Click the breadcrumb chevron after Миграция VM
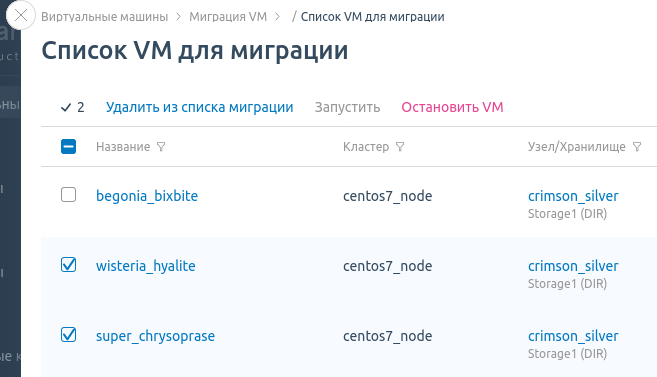657x377 pixels. (277, 17)
